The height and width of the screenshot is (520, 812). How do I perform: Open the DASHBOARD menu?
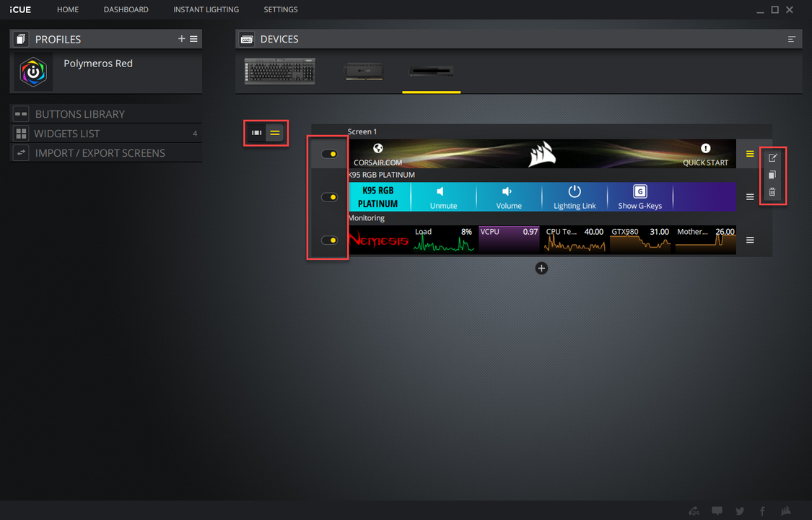coord(126,9)
